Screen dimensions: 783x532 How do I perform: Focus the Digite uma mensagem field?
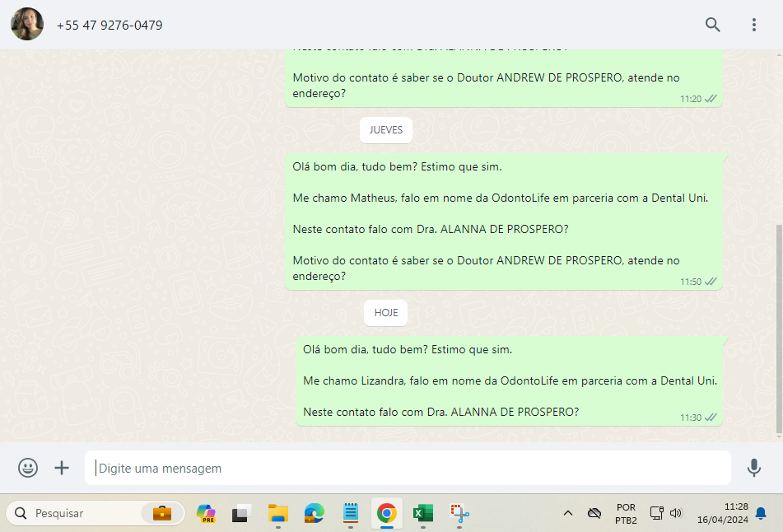[x=408, y=468]
